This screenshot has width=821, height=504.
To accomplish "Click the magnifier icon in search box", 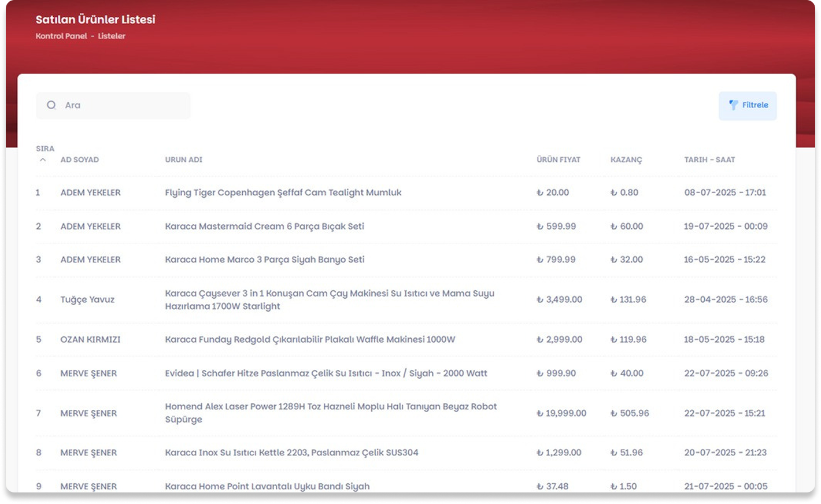I will pyautogui.click(x=51, y=105).
